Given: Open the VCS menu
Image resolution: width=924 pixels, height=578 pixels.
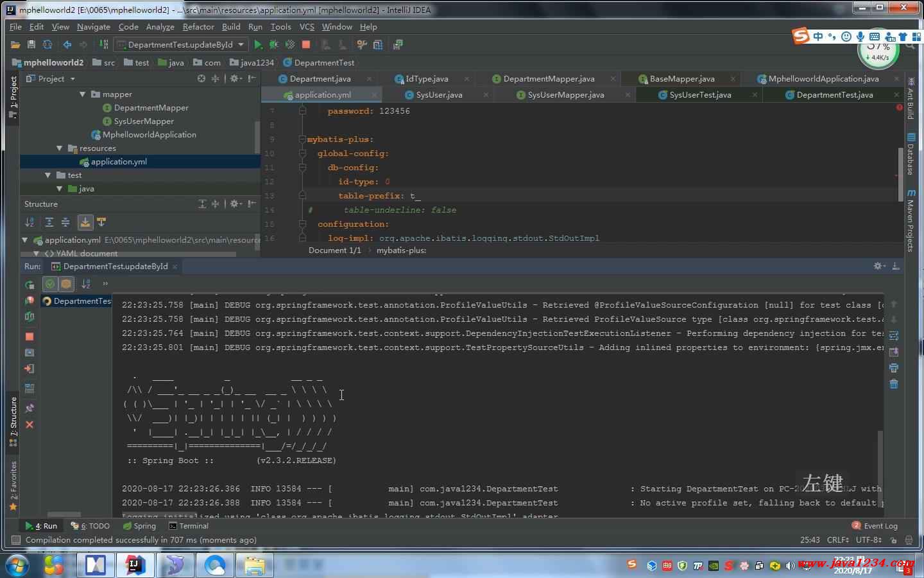Looking at the screenshot, I should coord(307,27).
